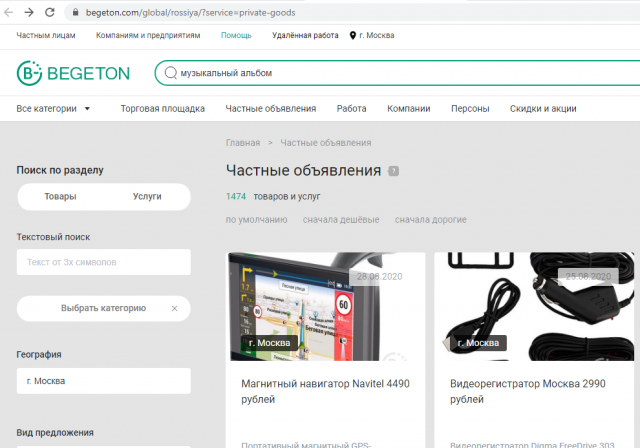Click the browser back arrow
Image resolution: width=640 pixels, height=448 pixels.
pyautogui.click(x=8, y=12)
